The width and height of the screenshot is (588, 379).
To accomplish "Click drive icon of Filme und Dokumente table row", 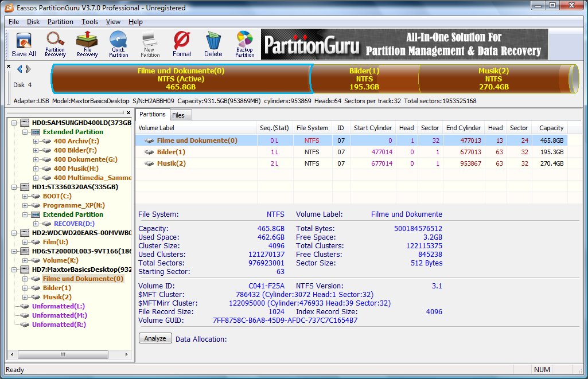I will (x=149, y=140).
